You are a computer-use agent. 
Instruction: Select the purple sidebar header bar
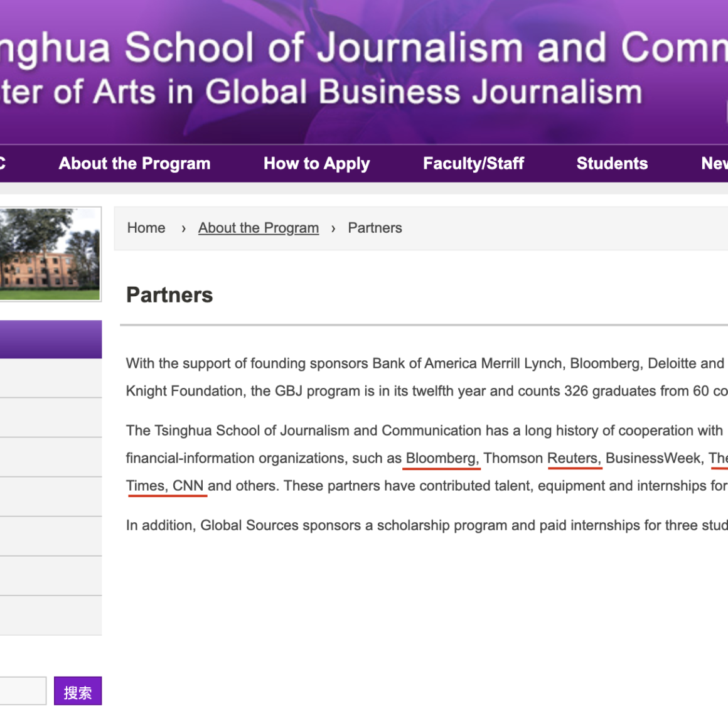[x=50, y=340]
